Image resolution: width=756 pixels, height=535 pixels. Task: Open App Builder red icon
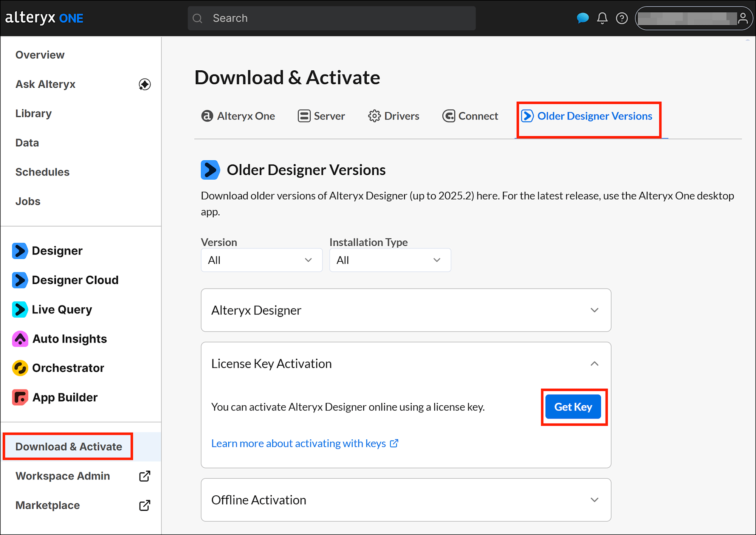20,397
